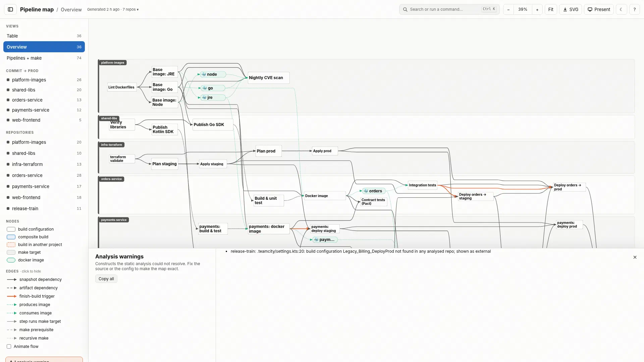Hide consumes image edges
The width and height of the screenshot is (644, 362).
coord(29,313)
